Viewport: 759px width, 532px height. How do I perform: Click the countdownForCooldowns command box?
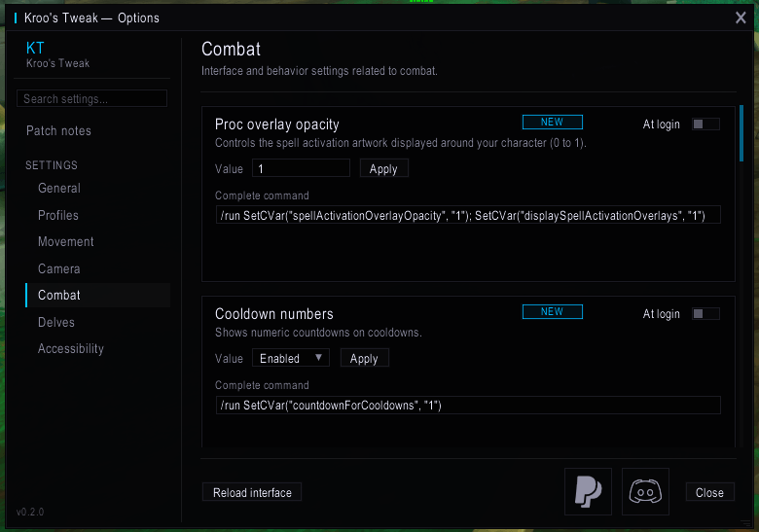click(x=468, y=405)
